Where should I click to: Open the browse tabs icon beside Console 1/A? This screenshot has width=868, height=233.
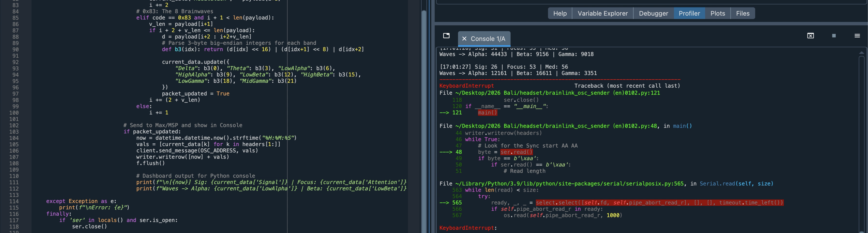446,36
